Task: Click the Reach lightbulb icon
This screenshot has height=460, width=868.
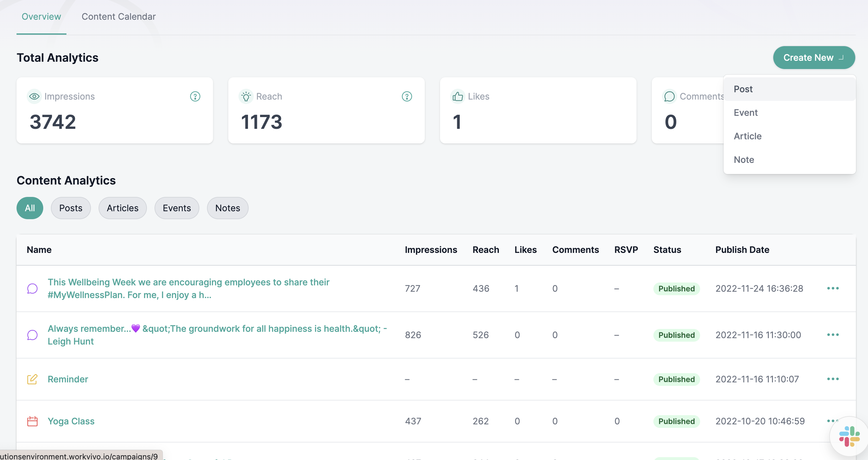Action: point(246,96)
